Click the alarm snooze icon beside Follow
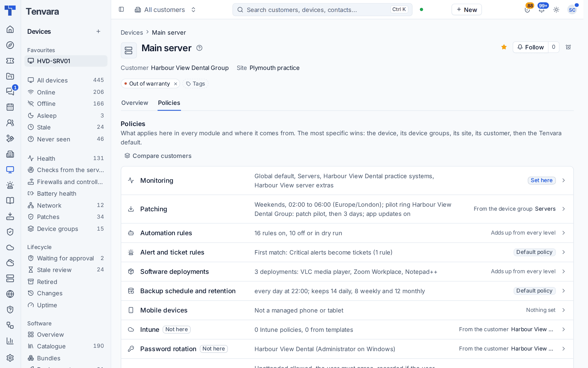Screen dimensions: 588x368 [568, 47]
